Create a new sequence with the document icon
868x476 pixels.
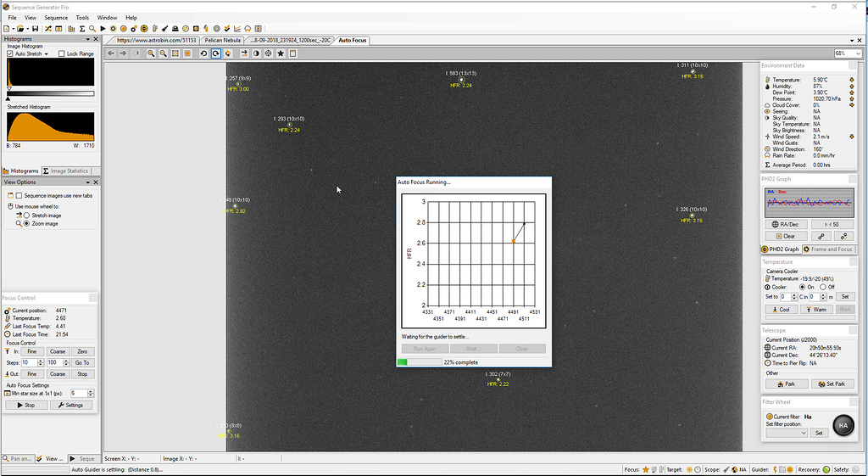point(6,29)
